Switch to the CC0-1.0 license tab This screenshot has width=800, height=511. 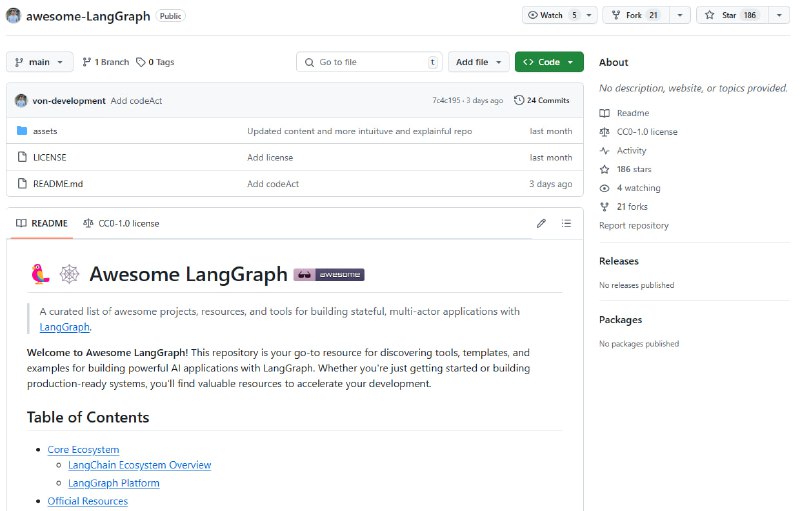pyautogui.click(x=121, y=223)
